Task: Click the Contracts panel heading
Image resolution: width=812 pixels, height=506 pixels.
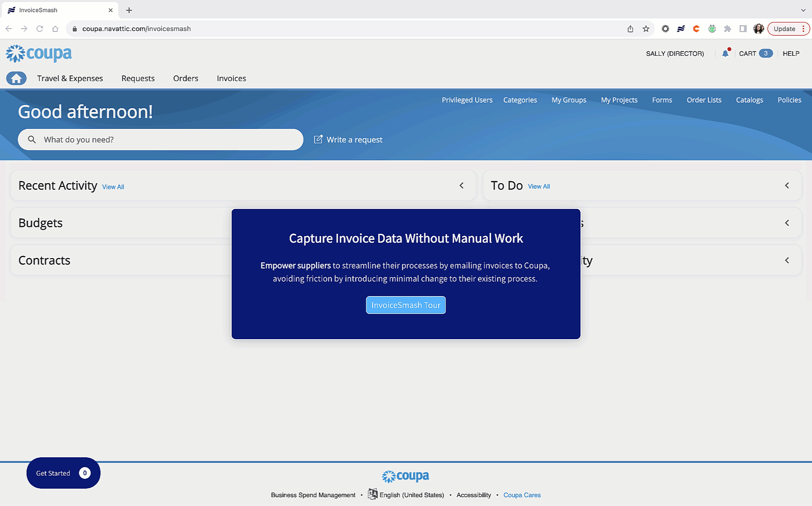Action: 44,260
